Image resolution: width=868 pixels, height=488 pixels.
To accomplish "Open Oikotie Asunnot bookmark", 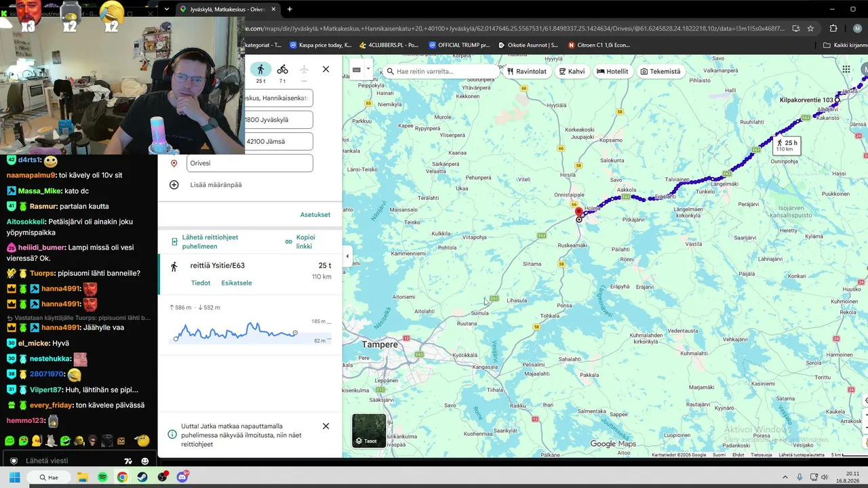I will pos(528,45).
